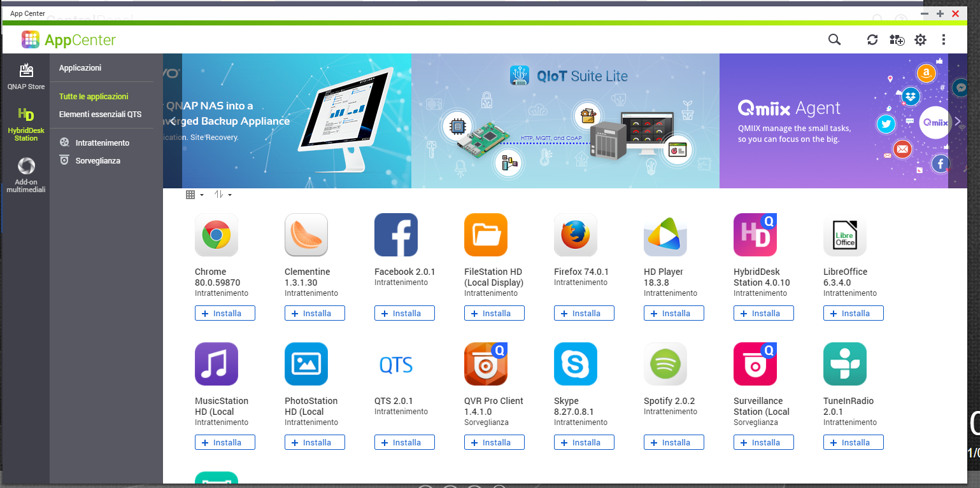This screenshot has height=488, width=980.
Task: Install MusicStation HD
Action: (x=225, y=442)
